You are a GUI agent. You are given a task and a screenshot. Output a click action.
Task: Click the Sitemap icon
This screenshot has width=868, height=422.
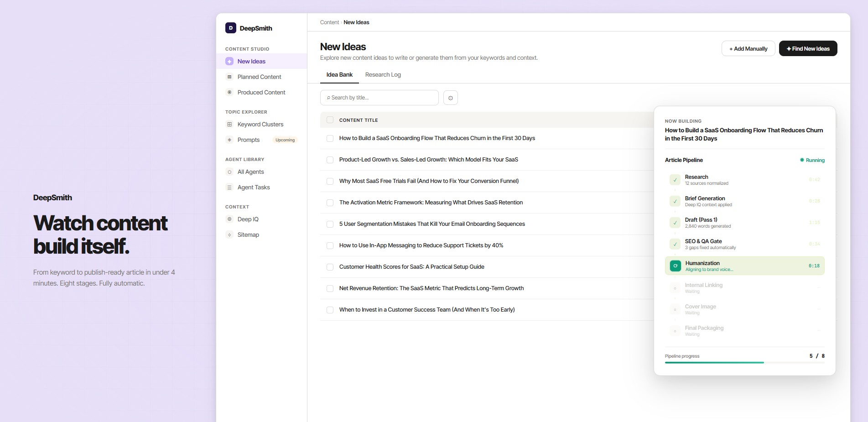[x=229, y=234]
